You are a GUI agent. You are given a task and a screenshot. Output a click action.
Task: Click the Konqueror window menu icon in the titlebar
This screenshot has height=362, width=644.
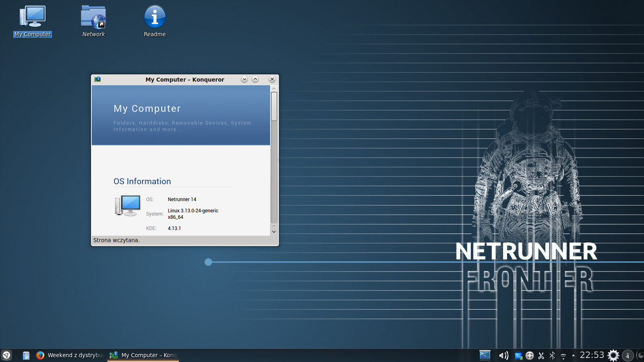[97, 79]
